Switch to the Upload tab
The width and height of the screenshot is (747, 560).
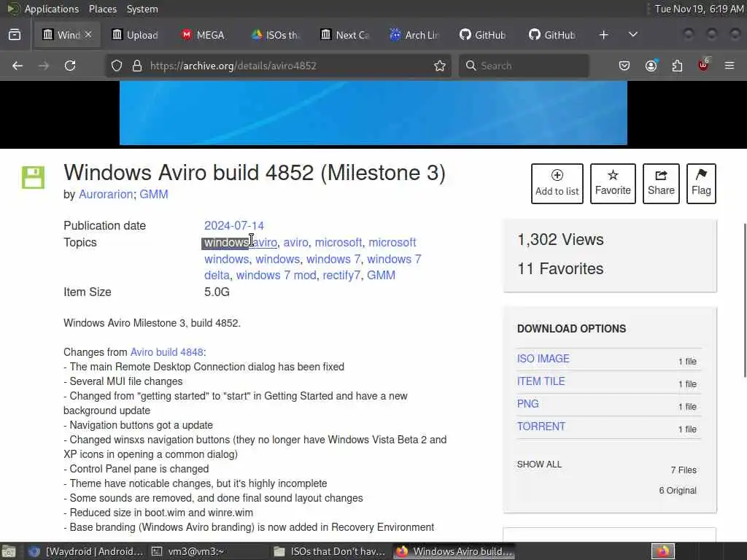135,35
